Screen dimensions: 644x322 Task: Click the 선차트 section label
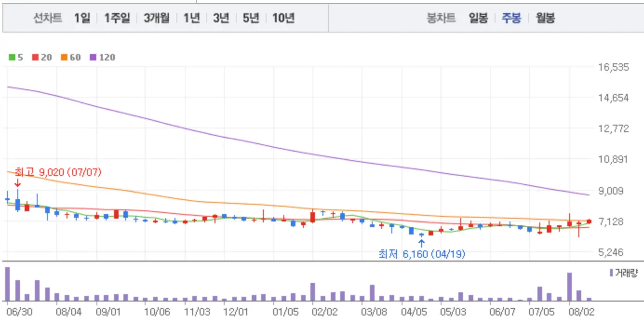coord(48,19)
